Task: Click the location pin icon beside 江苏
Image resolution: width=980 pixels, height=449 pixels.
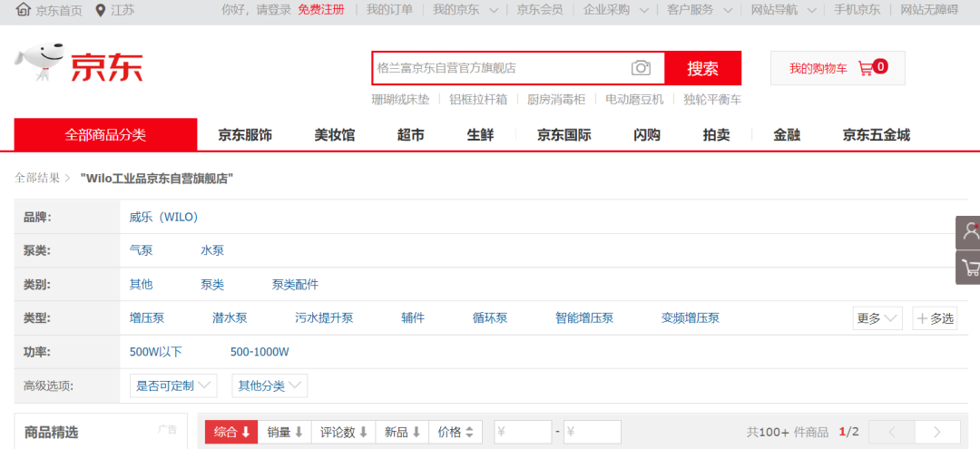Action: (x=100, y=10)
